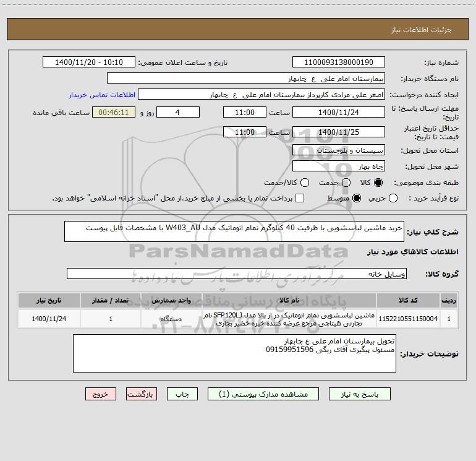Click the price validity hour 11:00 field
Viewport: 476px width, 461px height.
pos(245,132)
